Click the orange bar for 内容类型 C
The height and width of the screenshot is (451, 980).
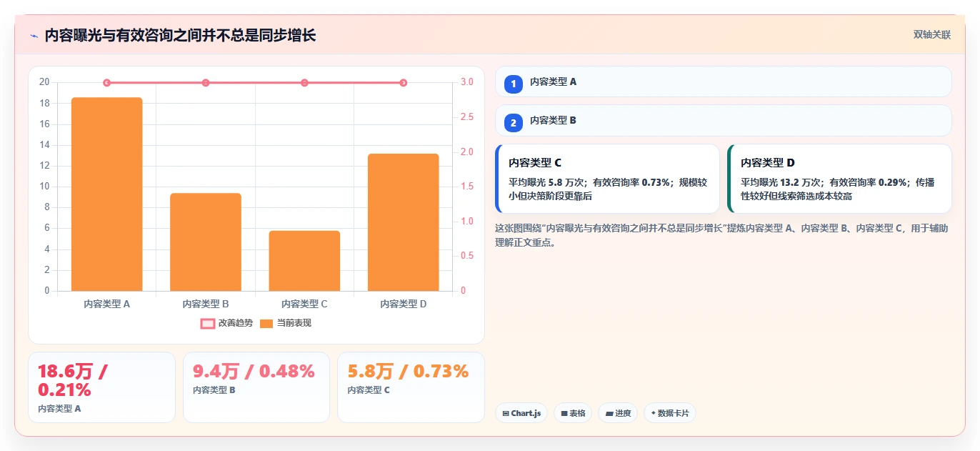click(x=304, y=261)
